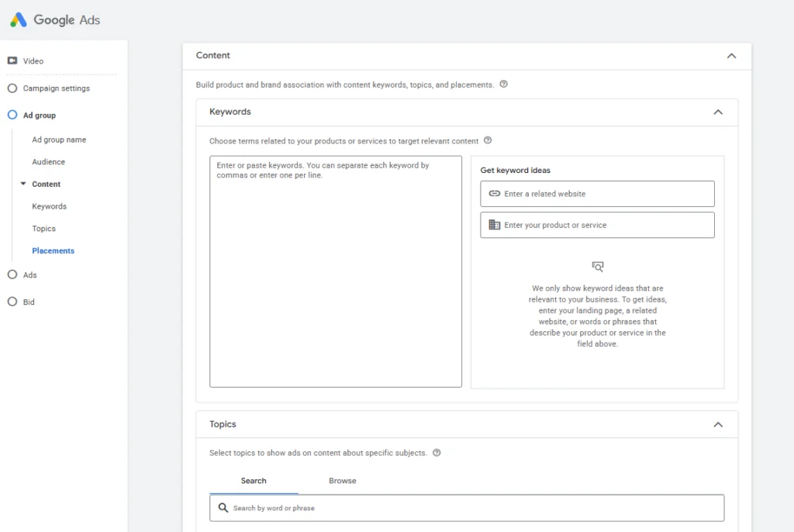Focus the Search by word or phrase field
794x532 pixels.
(467, 508)
